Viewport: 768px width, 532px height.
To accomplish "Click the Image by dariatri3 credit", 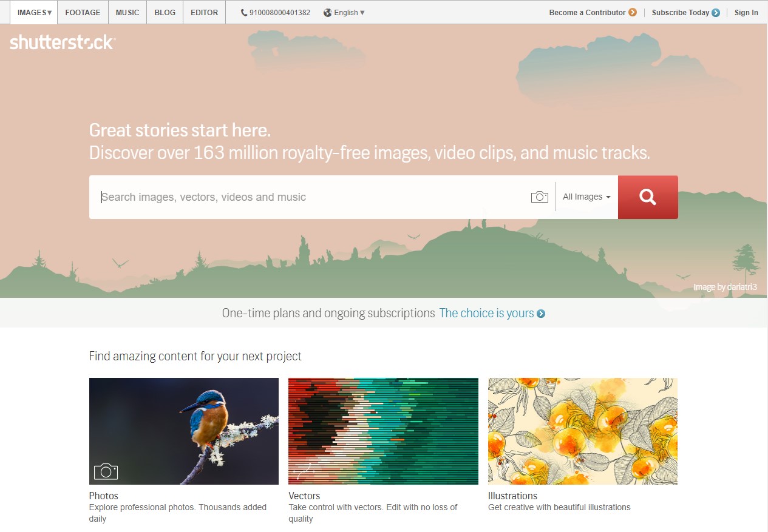I will [725, 287].
